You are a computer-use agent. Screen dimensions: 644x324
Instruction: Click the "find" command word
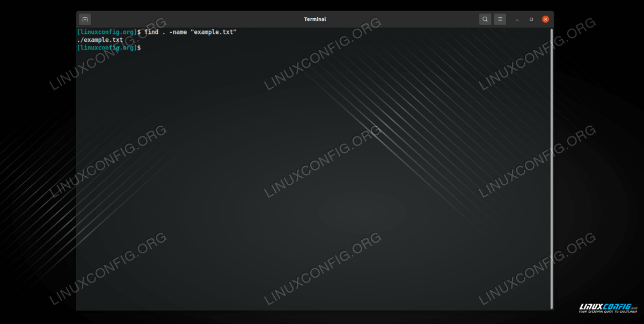[x=152, y=32]
